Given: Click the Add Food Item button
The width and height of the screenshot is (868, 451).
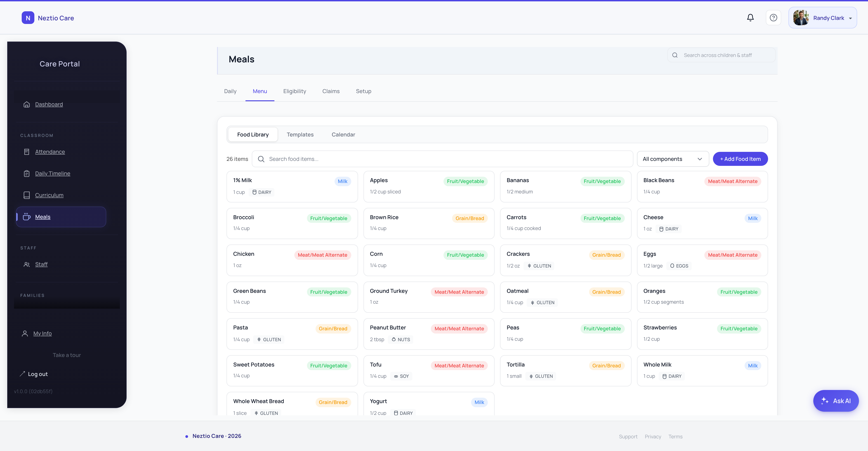Looking at the screenshot, I should [740, 159].
